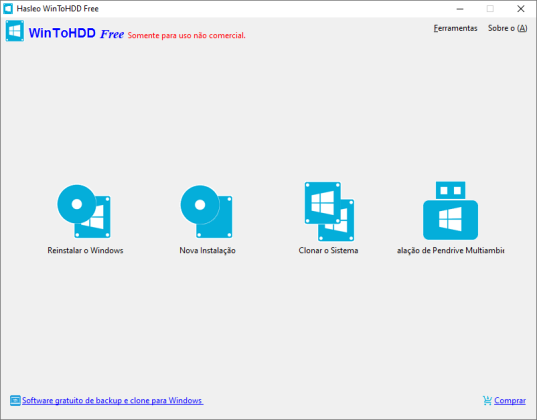Select the Nova Instalação label
537x420 pixels.
tap(207, 250)
